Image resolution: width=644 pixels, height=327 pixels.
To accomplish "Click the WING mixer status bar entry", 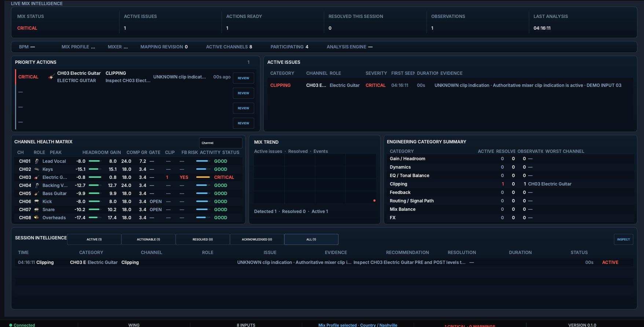I will (134, 325).
